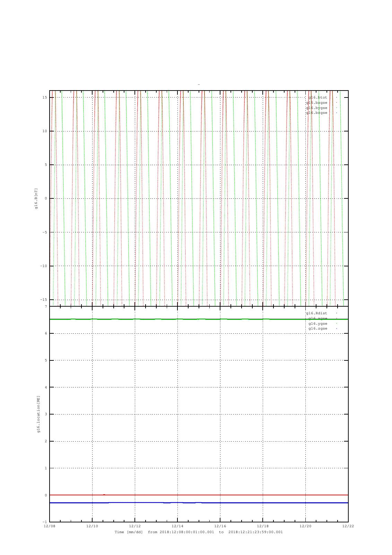Screen dimensions: 392x555
Task: Click the 6 tick on location axis
Action: point(45,333)
